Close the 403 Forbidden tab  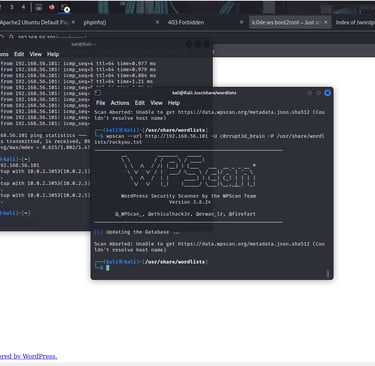[241, 22]
